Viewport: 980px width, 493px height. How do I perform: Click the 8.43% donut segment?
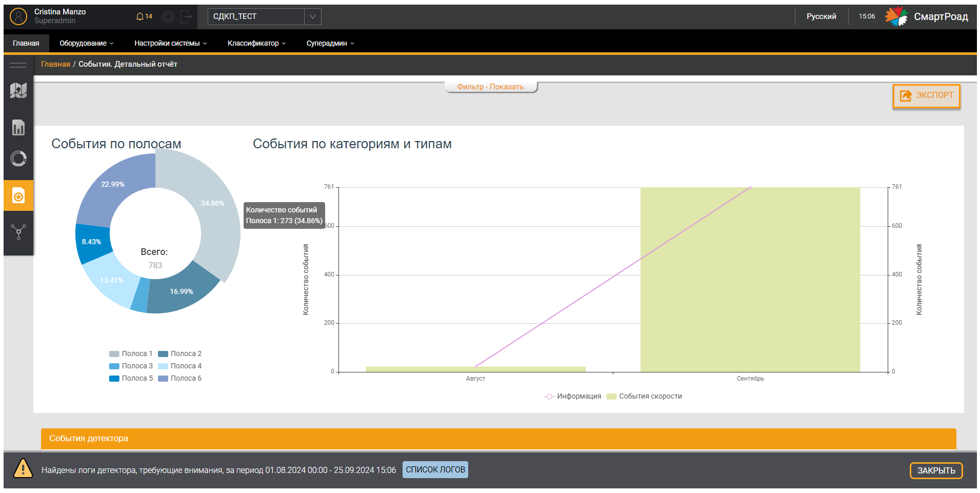pyautogui.click(x=92, y=242)
